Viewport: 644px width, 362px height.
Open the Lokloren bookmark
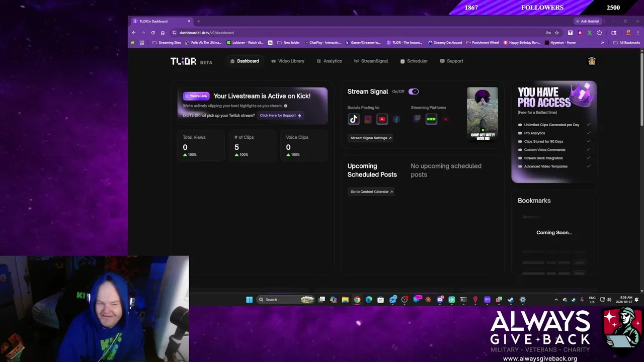[245, 43]
